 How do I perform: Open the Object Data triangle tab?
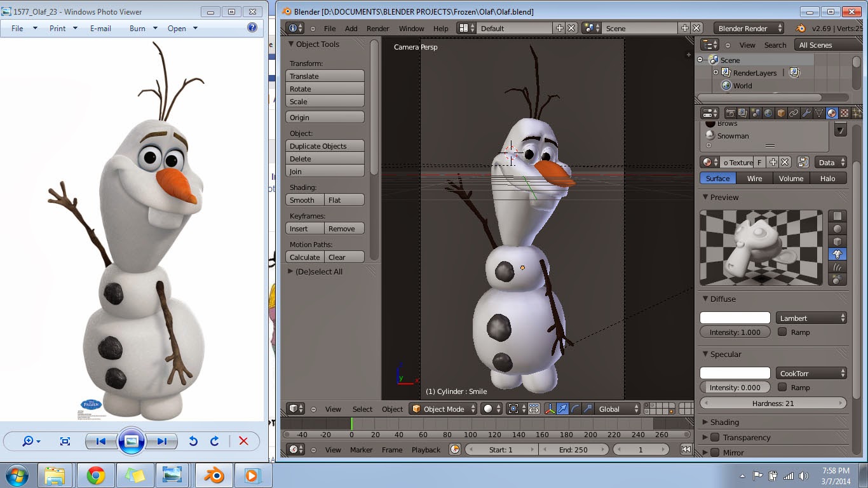point(819,113)
